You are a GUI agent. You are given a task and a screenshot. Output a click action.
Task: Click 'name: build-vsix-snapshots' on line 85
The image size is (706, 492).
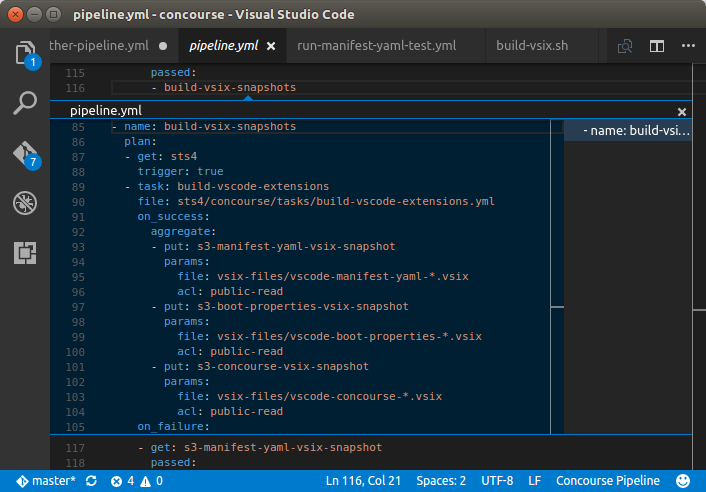[210, 126]
